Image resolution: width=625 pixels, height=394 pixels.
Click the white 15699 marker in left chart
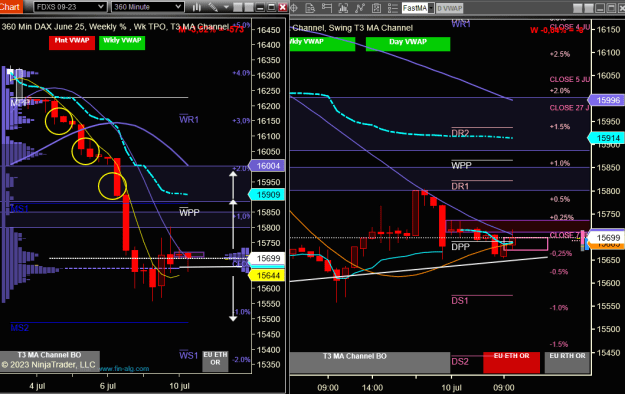click(267, 258)
